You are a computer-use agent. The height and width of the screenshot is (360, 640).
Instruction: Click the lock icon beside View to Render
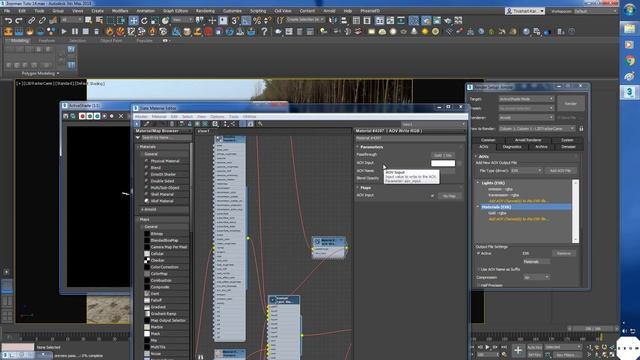[581, 129]
